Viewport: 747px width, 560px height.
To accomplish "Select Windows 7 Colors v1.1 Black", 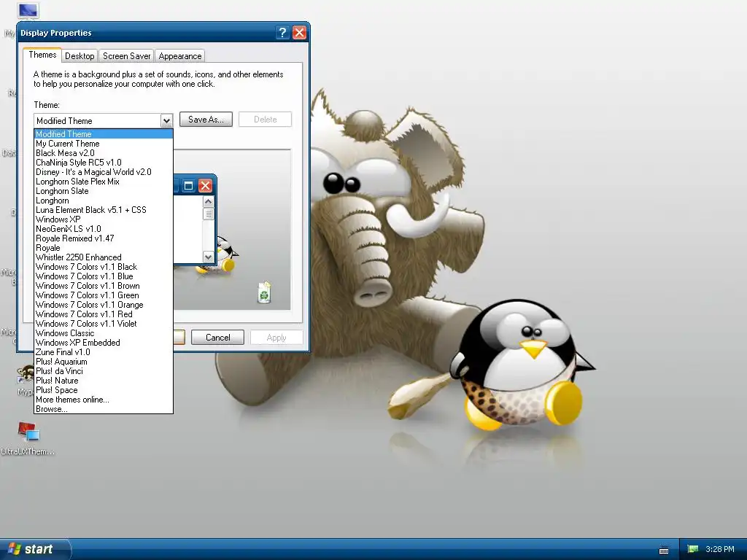I will point(104,267).
